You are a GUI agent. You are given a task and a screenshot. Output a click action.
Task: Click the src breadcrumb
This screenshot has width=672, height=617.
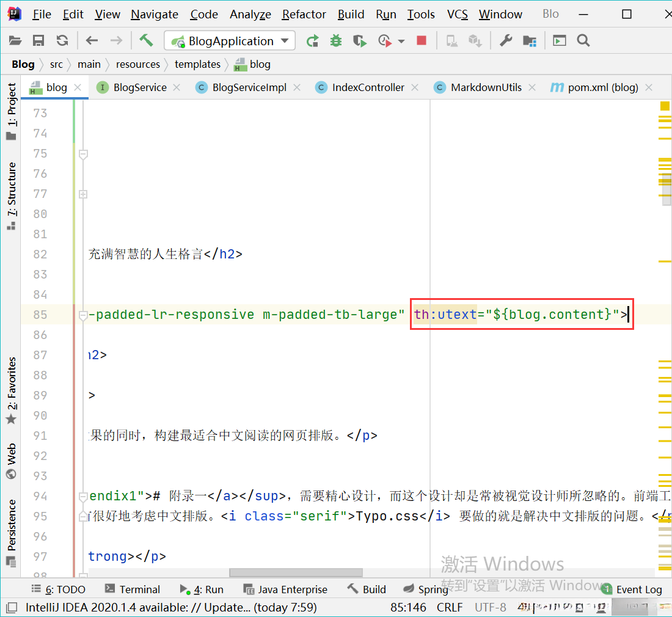coord(56,64)
